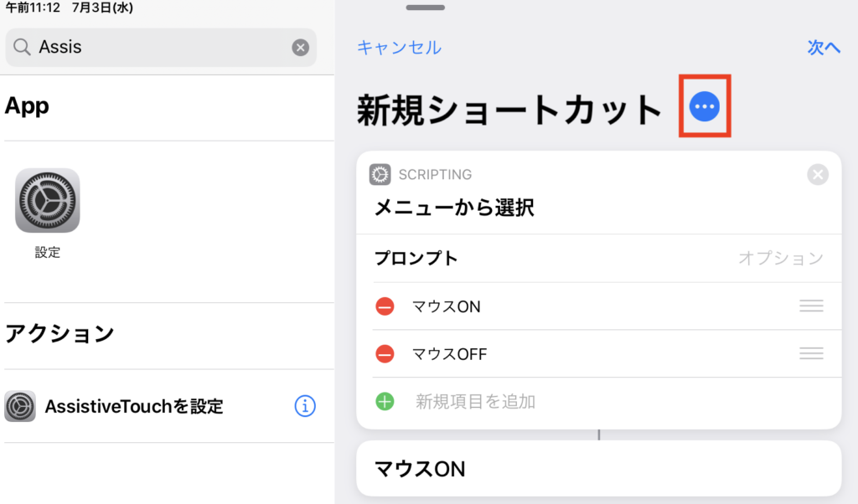This screenshot has width=858, height=504.
Task: Clear the Assis search text
Action: 300,48
